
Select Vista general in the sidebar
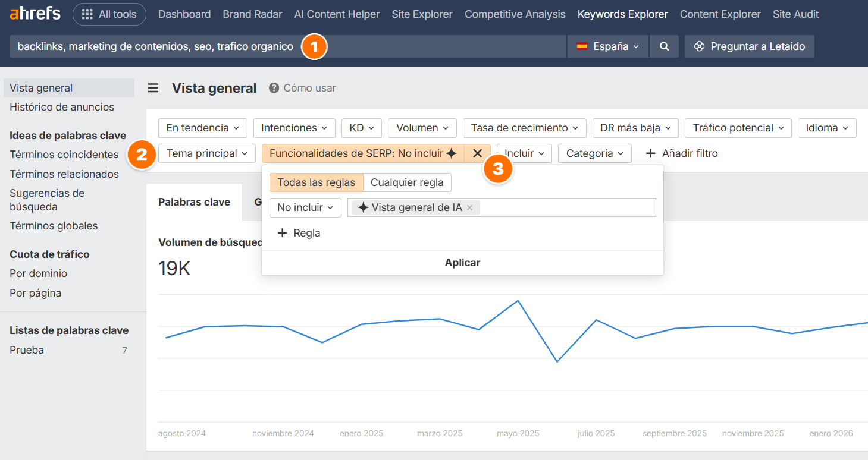pos(69,88)
